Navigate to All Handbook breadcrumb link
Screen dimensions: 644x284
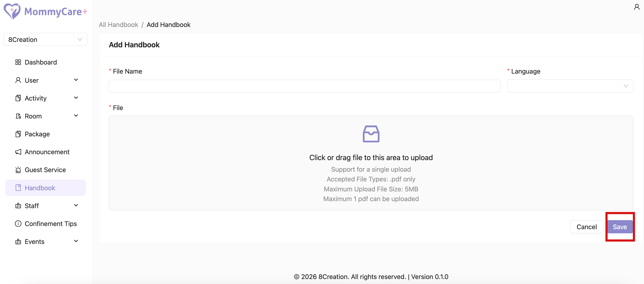118,24
